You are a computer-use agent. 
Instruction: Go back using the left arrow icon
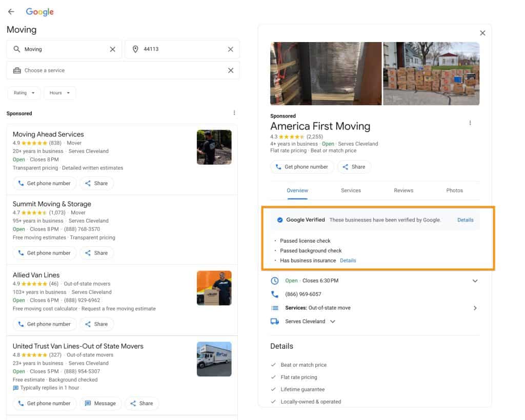click(x=11, y=12)
